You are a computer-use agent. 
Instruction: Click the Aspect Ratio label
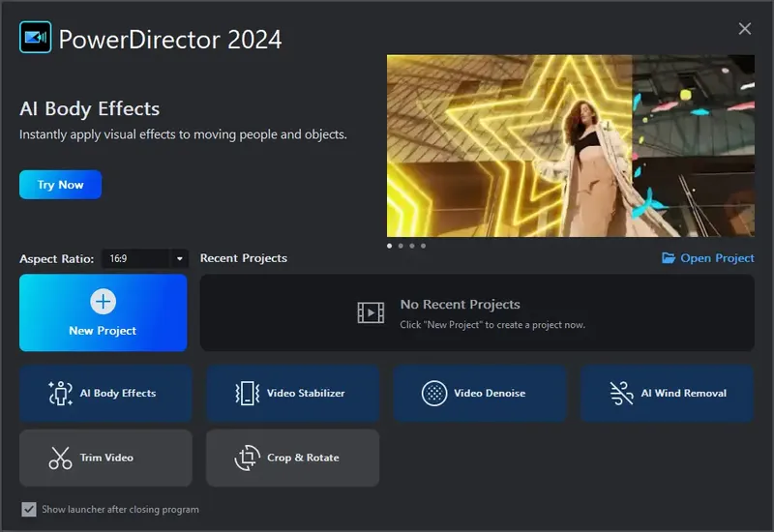coord(57,259)
